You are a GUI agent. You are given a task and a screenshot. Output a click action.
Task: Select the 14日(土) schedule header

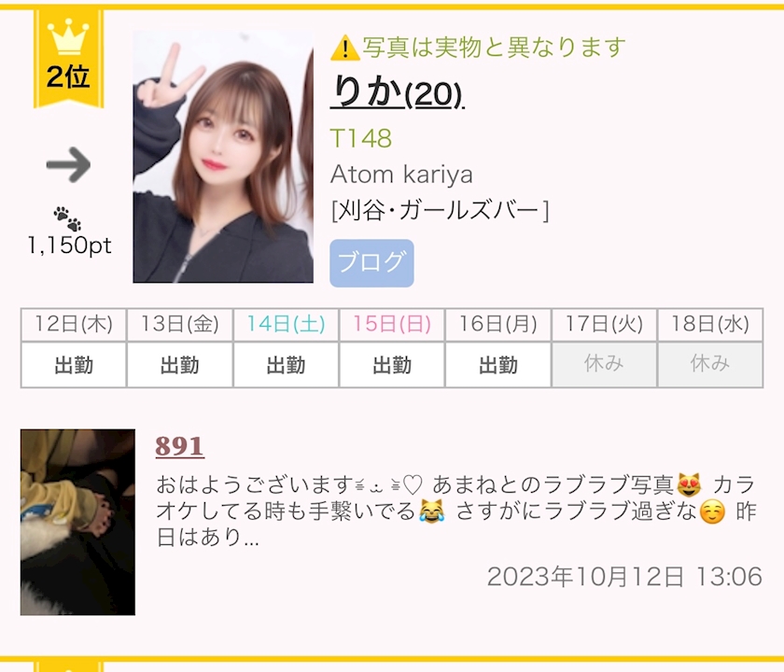pos(286,325)
